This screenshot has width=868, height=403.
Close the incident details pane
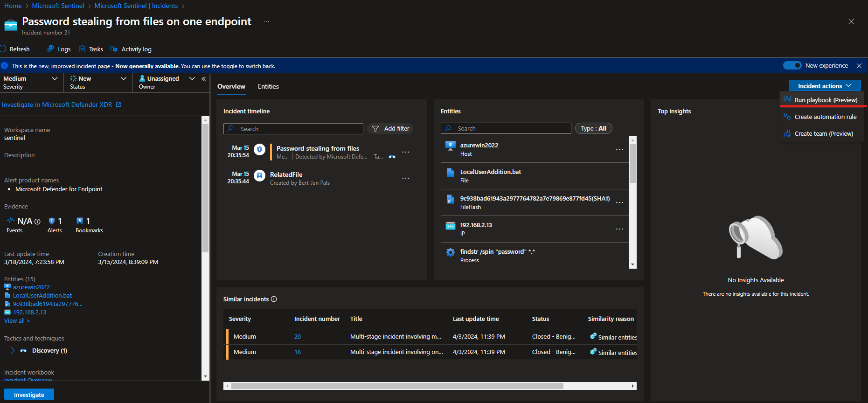[851, 21]
